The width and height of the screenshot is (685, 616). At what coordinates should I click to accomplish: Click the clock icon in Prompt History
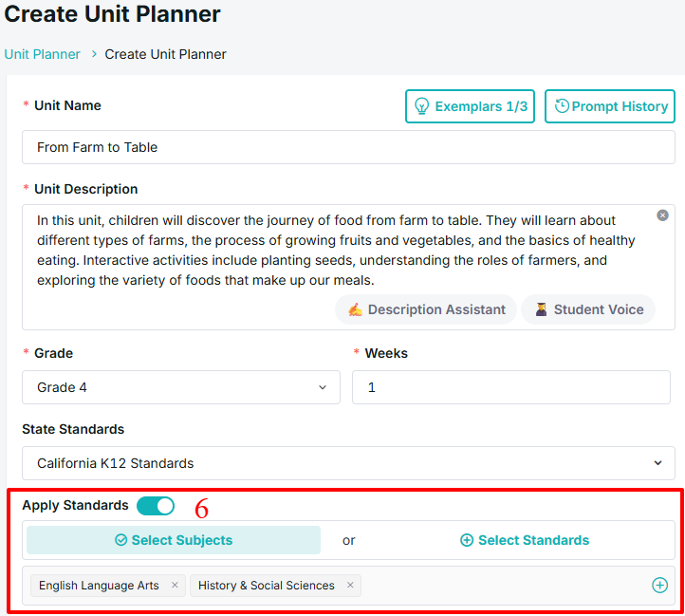tap(562, 105)
